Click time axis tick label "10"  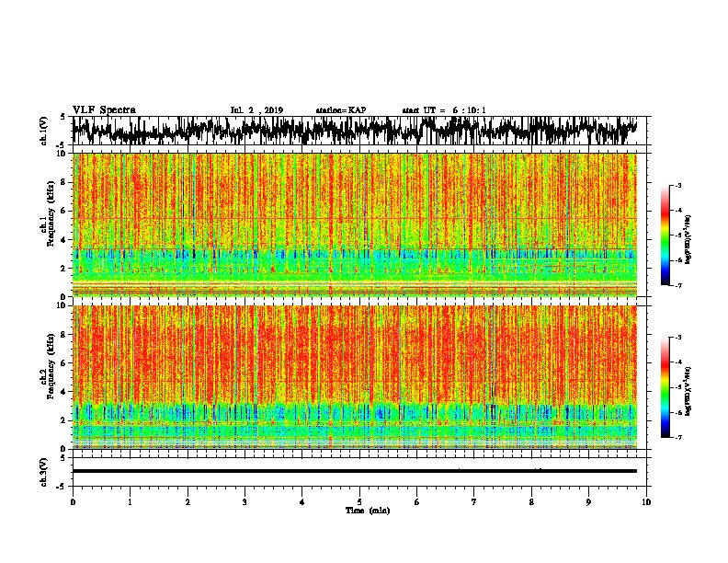(x=646, y=501)
